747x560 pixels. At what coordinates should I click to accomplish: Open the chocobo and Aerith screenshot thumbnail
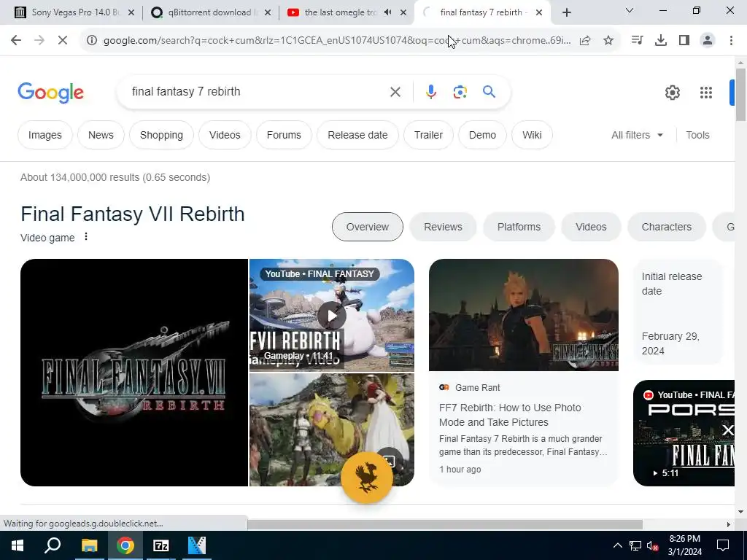coord(332,429)
